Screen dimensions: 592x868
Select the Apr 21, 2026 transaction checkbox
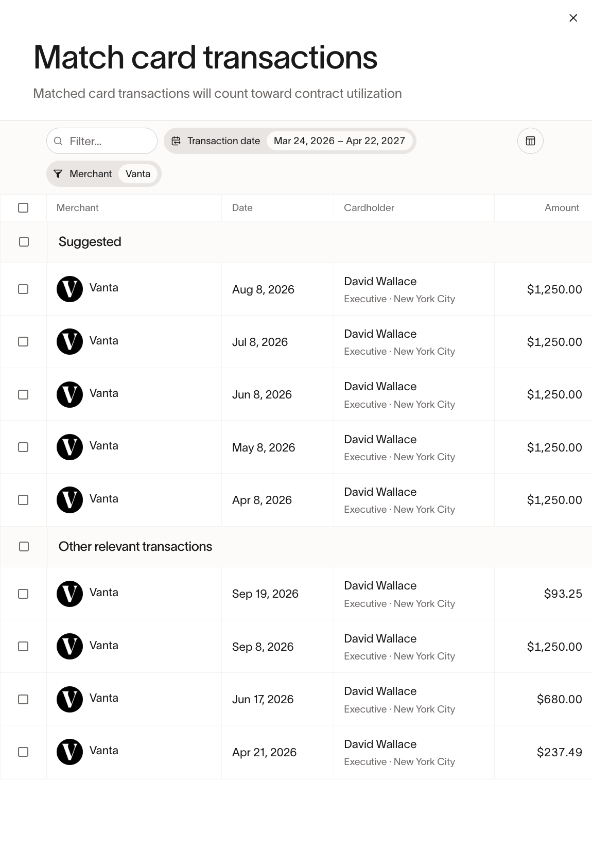point(23,752)
